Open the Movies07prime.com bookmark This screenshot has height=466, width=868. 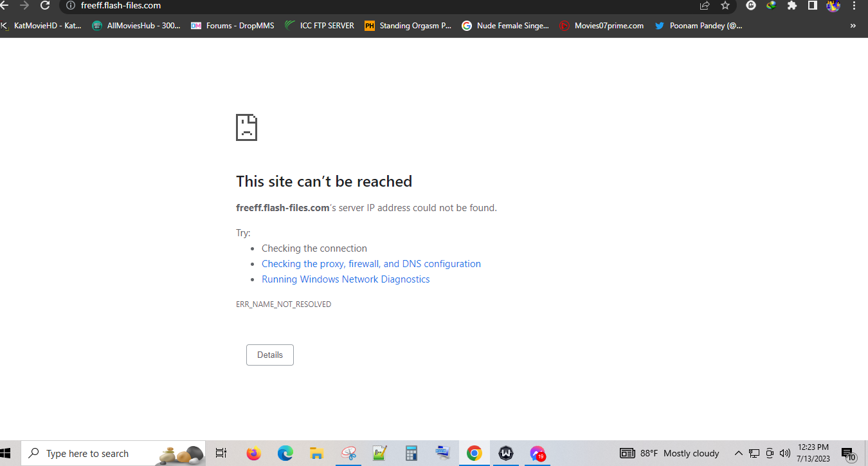point(601,26)
